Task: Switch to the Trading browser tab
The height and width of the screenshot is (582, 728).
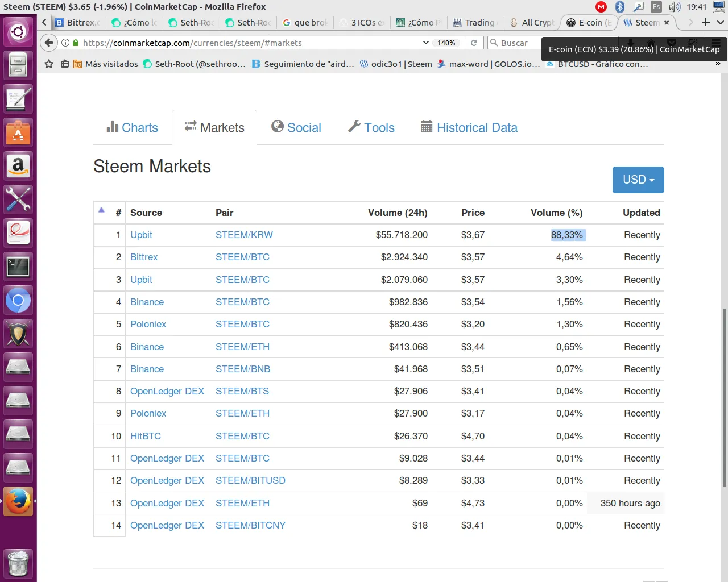Action: click(x=475, y=23)
